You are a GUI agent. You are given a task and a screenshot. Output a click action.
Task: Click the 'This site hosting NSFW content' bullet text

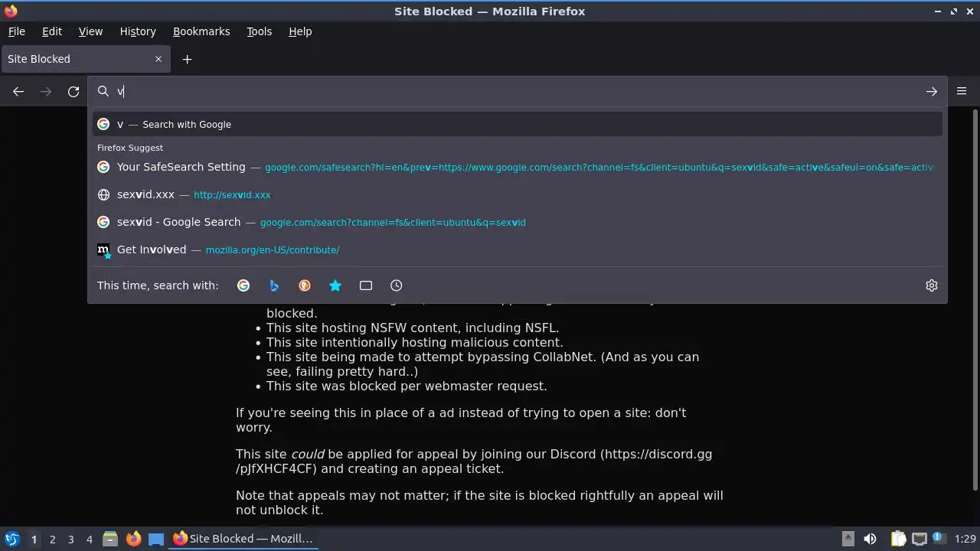(413, 328)
